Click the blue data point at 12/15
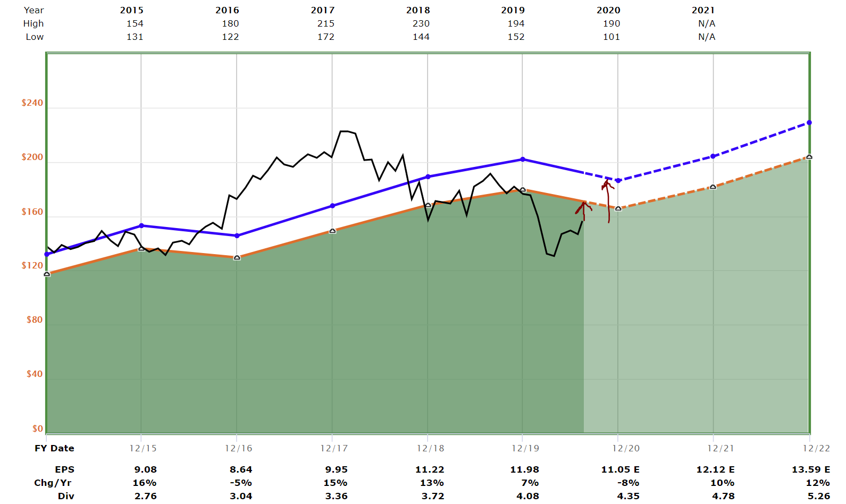 tap(141, 225)
